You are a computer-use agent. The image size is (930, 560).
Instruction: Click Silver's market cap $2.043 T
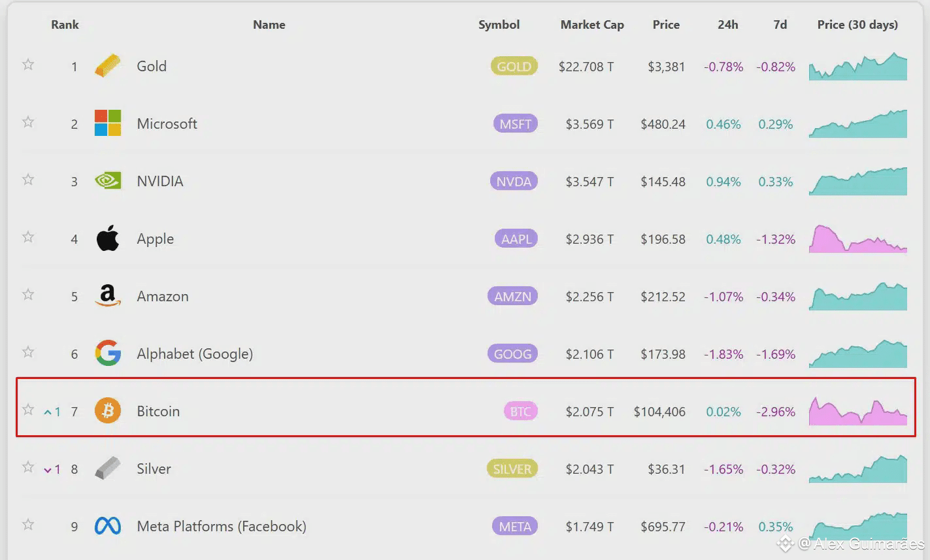pos(590,469)
